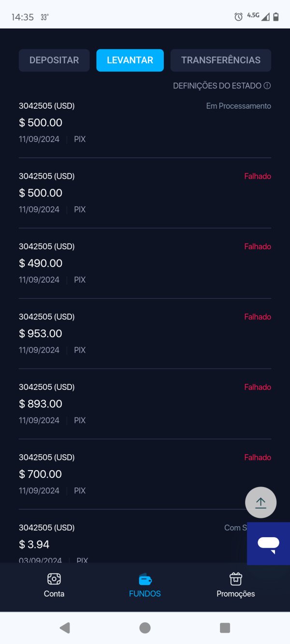Open the failed $953.00 withdrawal entry
Image resolution: width=290 pixels, height=644 pixels.
[x=145, y=333]
